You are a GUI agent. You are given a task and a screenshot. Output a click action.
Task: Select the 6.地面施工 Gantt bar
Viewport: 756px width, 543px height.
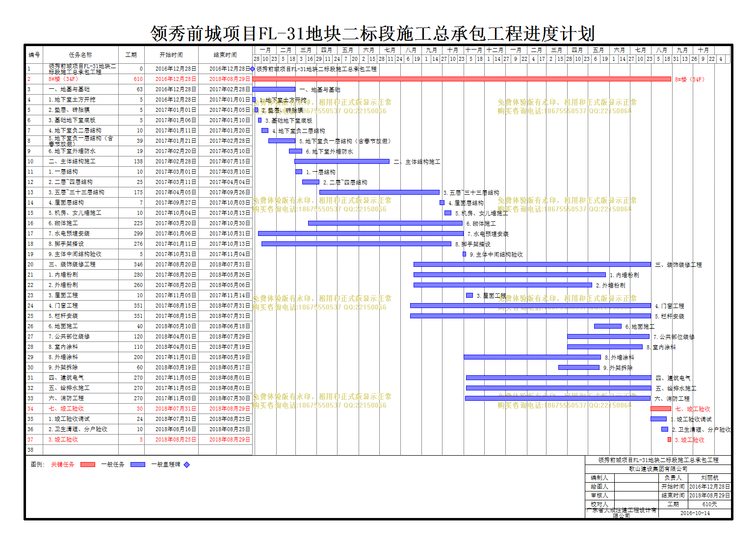coord(608,326)
